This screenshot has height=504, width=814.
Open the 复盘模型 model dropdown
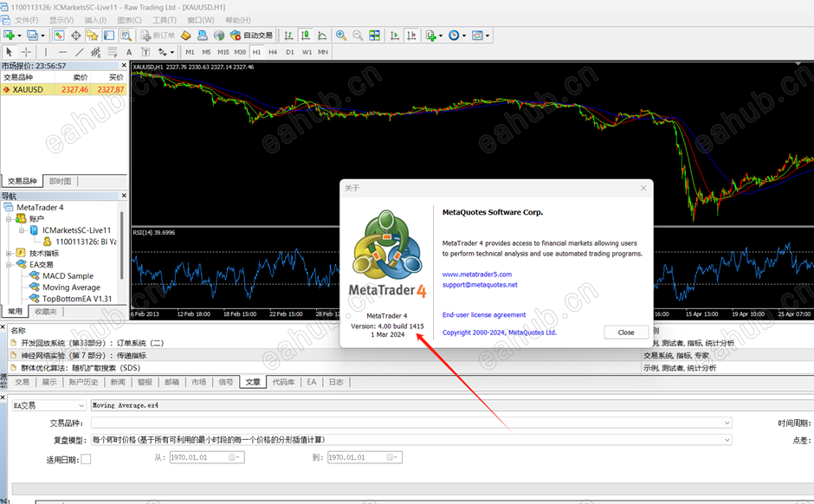tap(411, 440)
